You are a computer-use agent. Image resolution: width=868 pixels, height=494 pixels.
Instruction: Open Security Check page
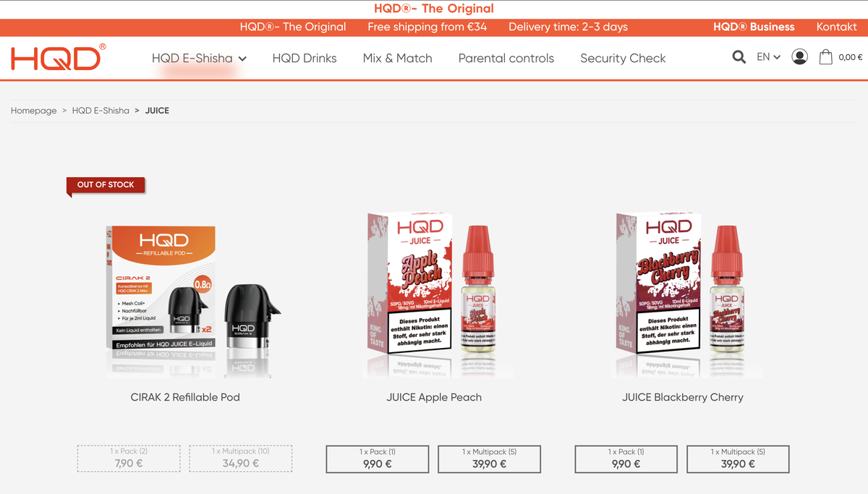[x=623, y=58]
